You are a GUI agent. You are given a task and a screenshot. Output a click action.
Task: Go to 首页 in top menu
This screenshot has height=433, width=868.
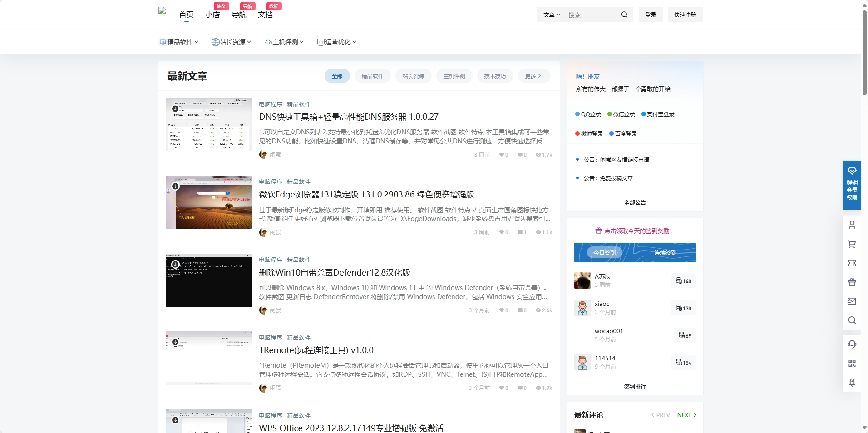pos(186,15)
